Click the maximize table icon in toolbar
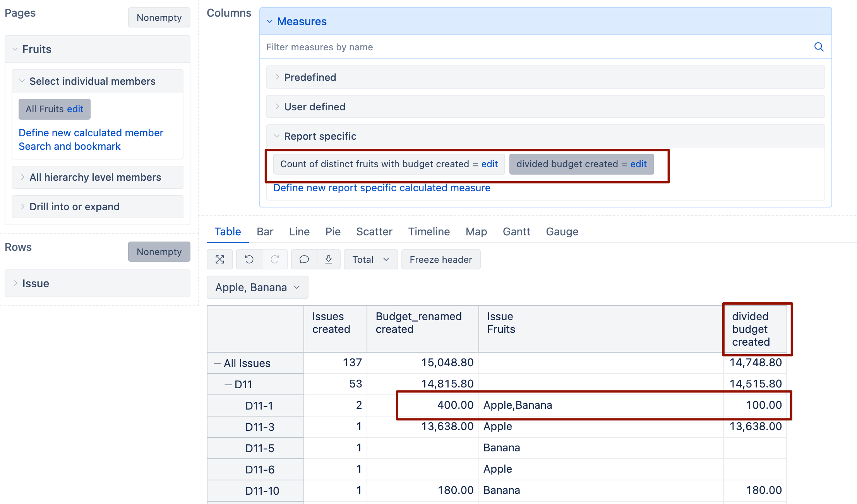857x504 pixels. 220,259
